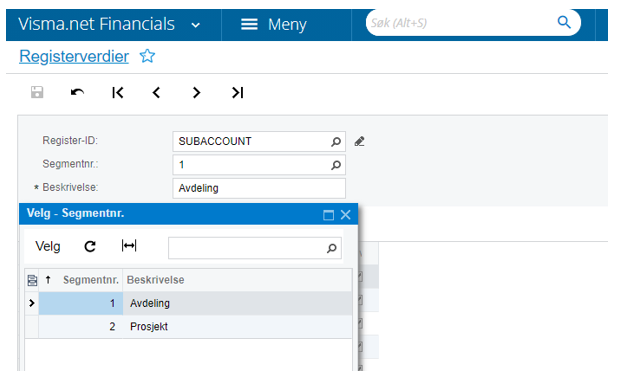Open the Visma.net Financials product dropdown
The height and width of the screenshot is (391, 621).
click(196, 25)
